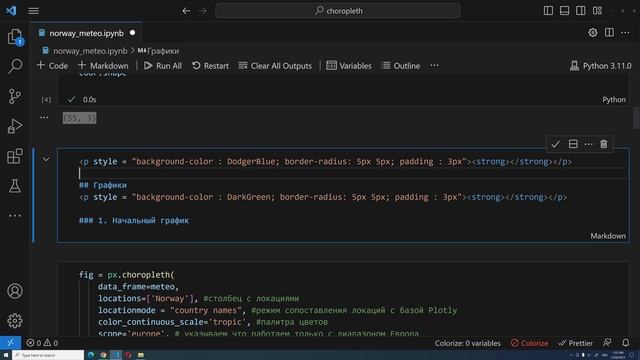Open the Manage gear in activity bar

point(15,321)
